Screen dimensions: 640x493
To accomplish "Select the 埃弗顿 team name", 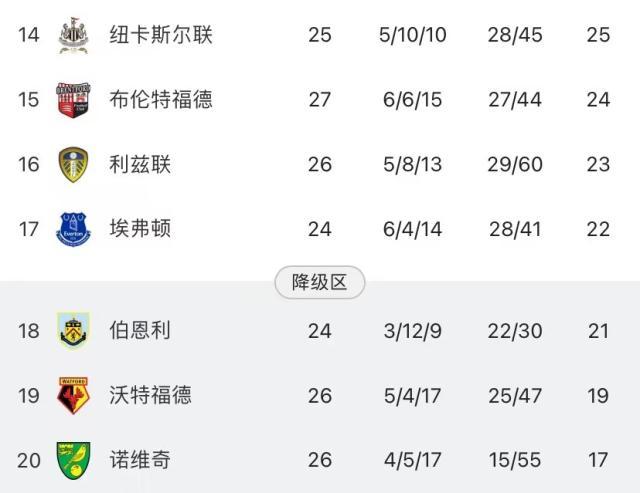I will 140,229.
